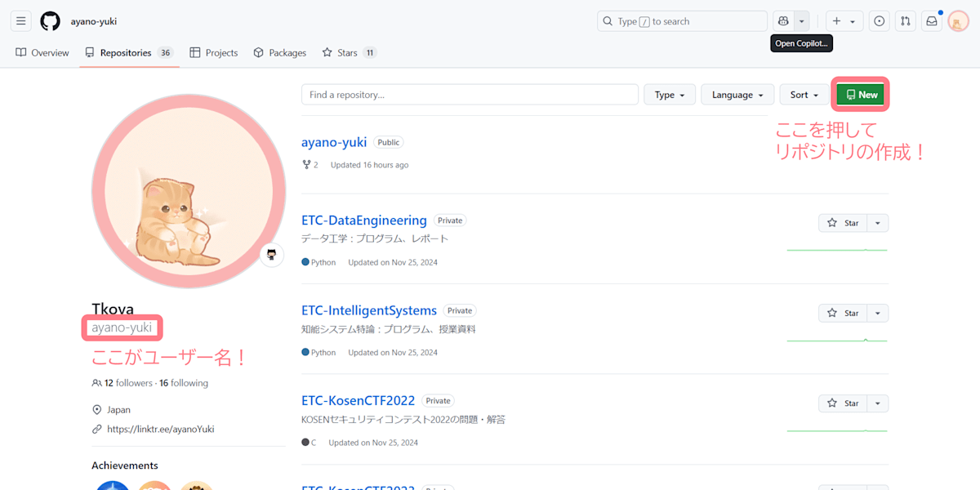Focus the Type / to search box
980x490 pixels.
682,21
